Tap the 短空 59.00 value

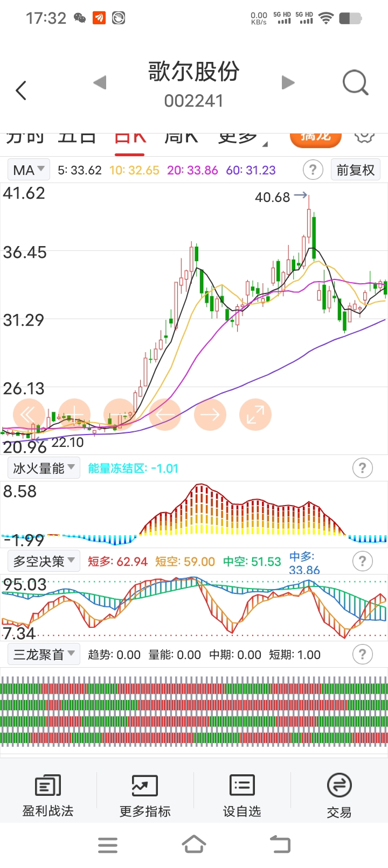coord(185,562)
